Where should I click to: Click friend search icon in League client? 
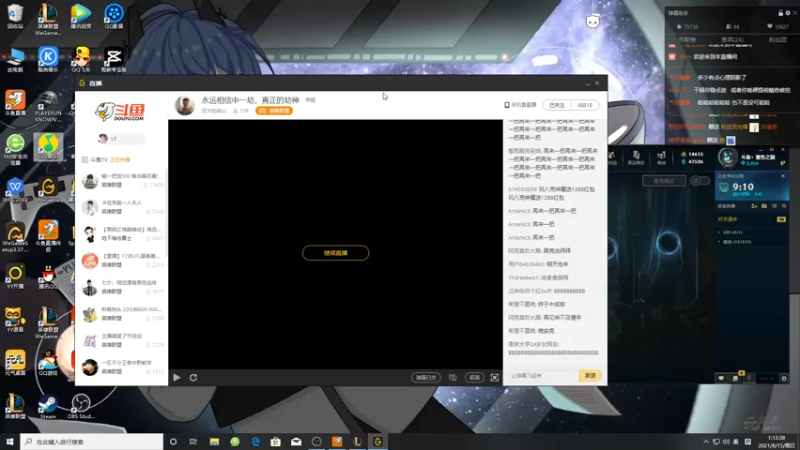pos(784,206)
